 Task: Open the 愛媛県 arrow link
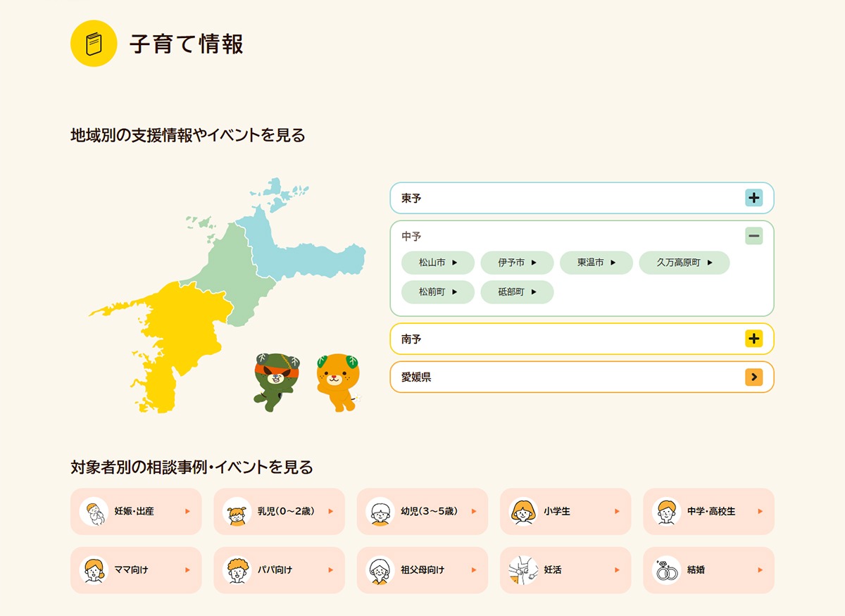tap(753, 377)
